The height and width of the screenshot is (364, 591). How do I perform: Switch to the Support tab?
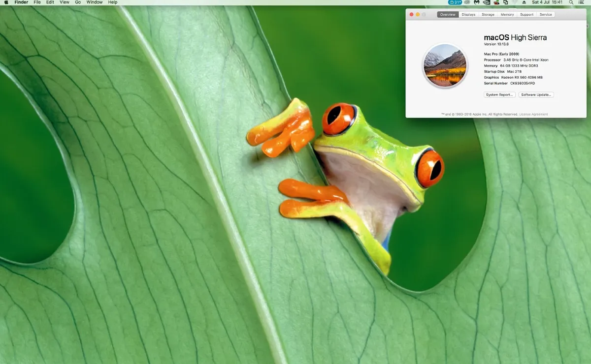click(526, 15)
